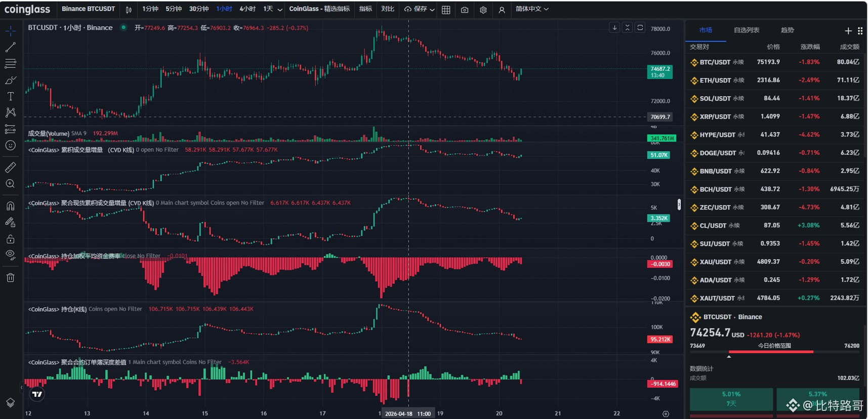Open the Binance BTCUSDT symbol search

(88, 9)
